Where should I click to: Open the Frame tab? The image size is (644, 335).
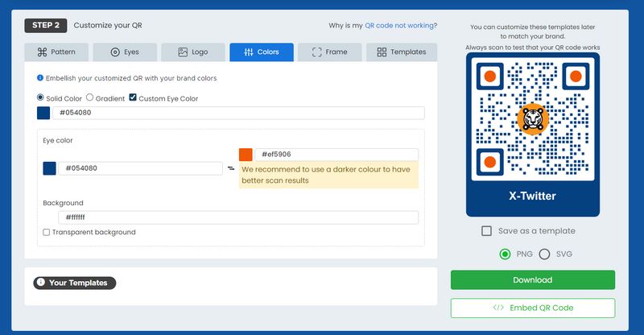[x=330, y=52]
